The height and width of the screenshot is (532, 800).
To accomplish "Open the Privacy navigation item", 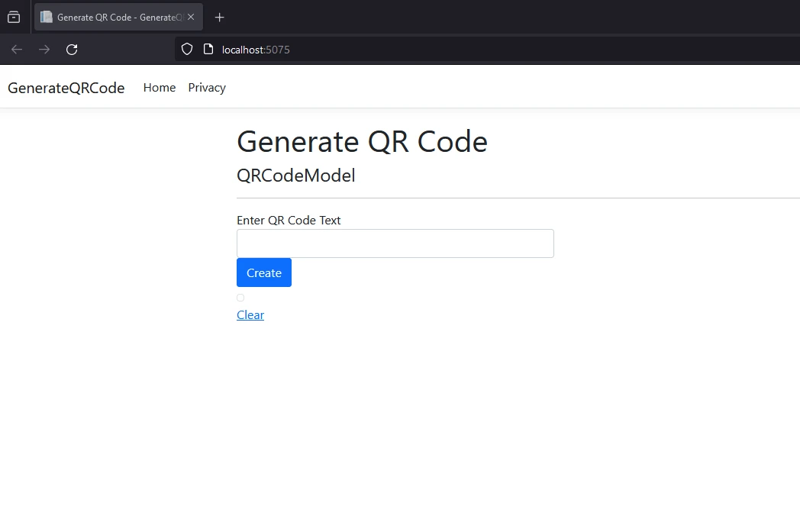I will click(x=207, y=88).
